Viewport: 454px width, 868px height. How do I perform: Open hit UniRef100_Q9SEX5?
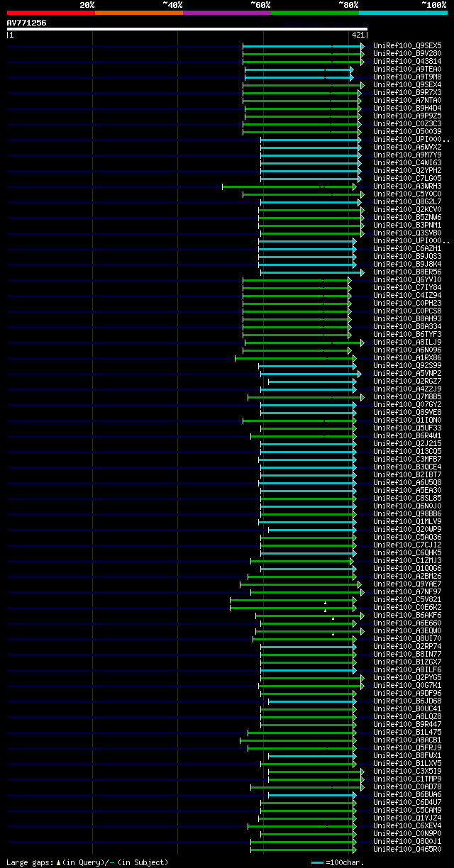pos(407,45)
